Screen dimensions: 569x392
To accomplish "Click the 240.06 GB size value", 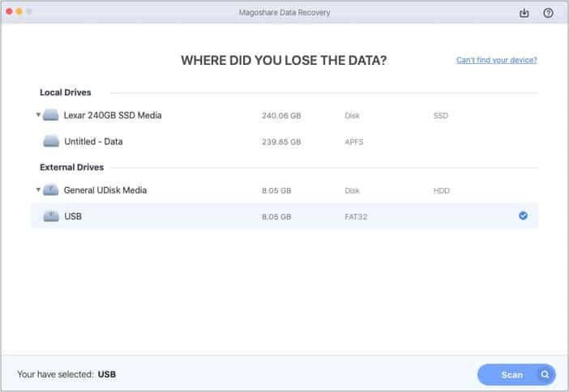I will point(281,116).
